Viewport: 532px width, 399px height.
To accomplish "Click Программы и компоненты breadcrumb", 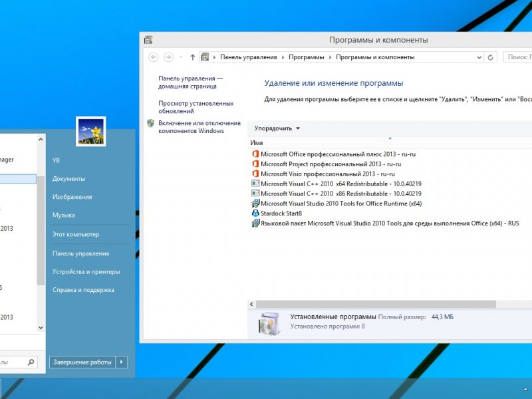I will pyautogui.click(x=375, y=57).
